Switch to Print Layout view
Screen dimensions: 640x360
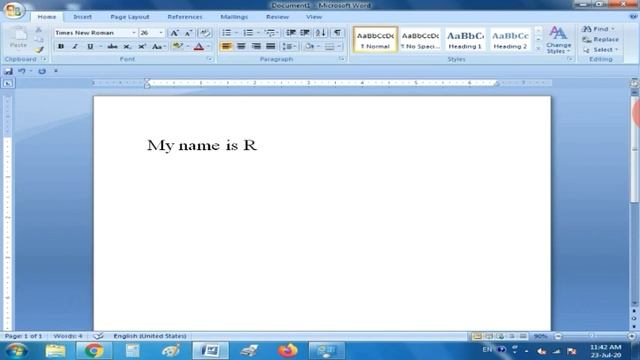point(477,336)
